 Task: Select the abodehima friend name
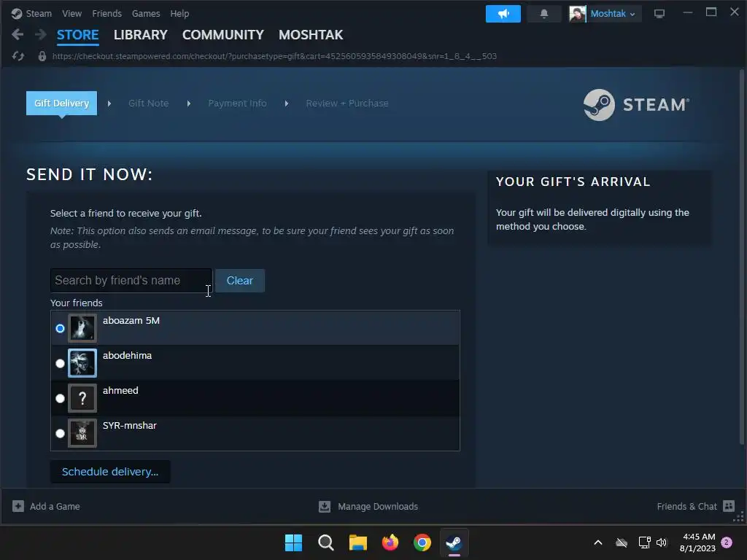127,356
